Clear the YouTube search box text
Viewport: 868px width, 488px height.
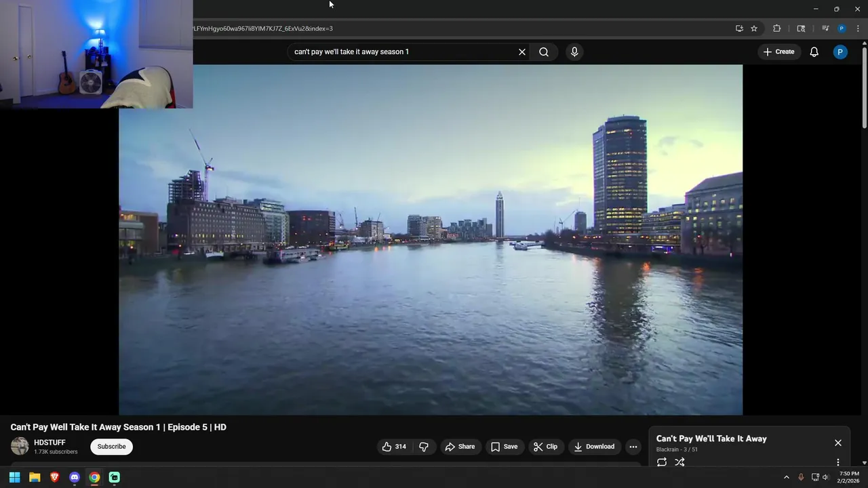pos(522,52)
